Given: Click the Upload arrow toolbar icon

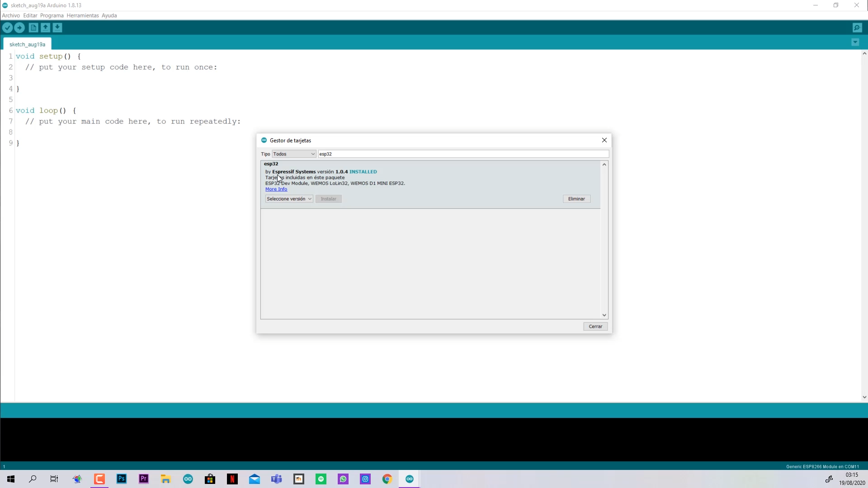Looking at the screenshot, I should [19, 28].
